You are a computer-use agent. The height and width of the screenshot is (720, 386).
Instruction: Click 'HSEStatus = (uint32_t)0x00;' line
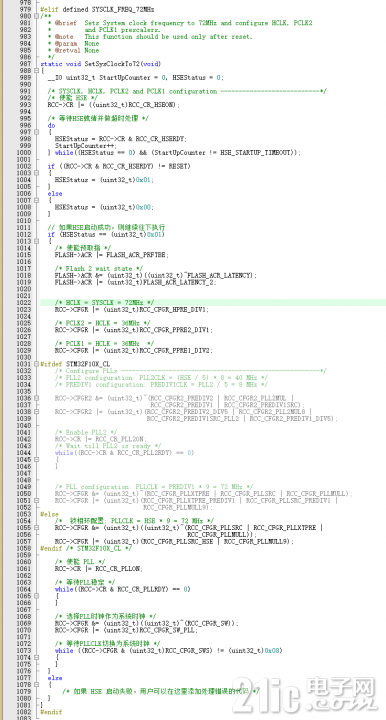[104, 207]
